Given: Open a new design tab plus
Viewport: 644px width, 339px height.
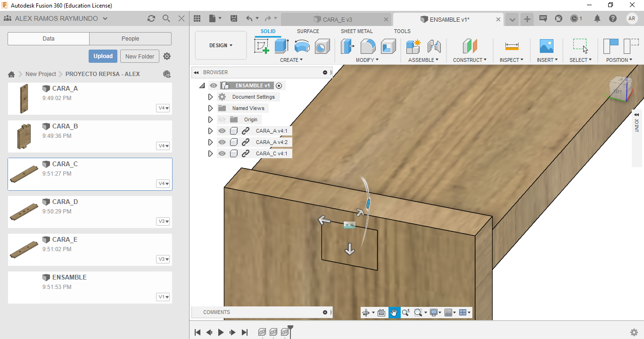Looking at the screenshot, I should tap(527, 19).
